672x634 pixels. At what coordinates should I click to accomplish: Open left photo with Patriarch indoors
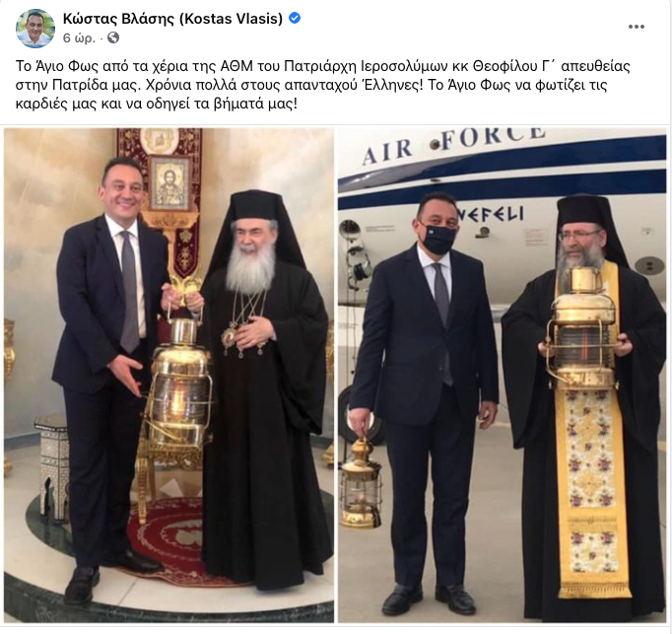(x=168, y=375)
